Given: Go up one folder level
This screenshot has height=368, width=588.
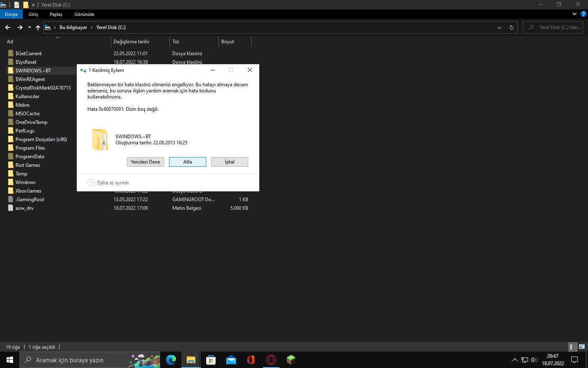Looking at the screenshot, I should point(38,27).
